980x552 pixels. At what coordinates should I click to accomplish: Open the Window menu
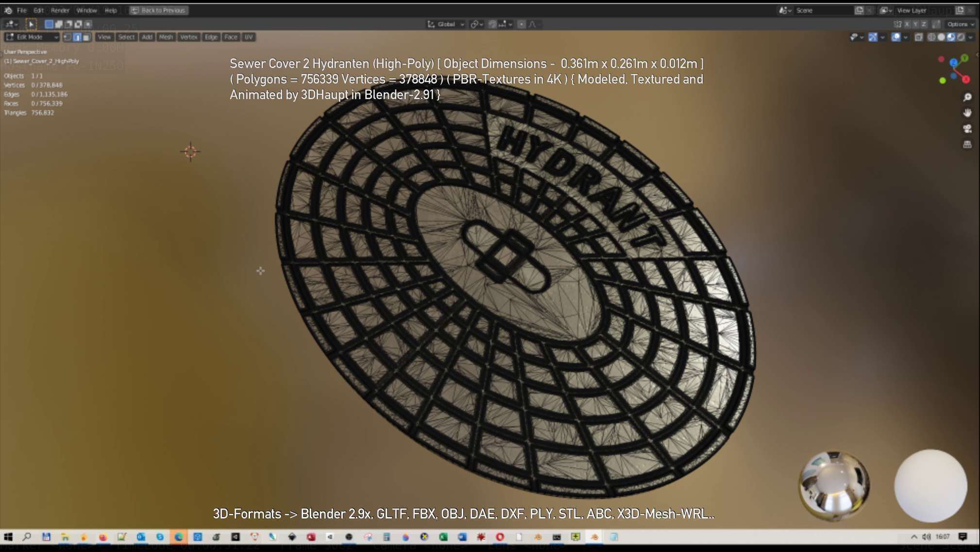click(x=87, y=10)
